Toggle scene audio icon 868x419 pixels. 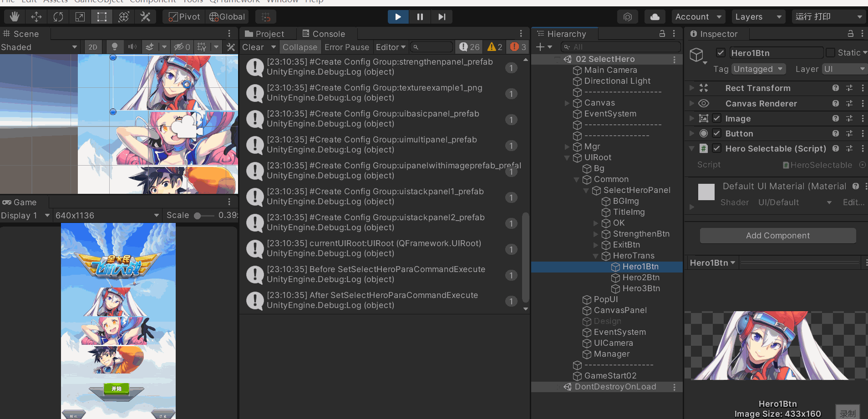(x=132, y=47)
